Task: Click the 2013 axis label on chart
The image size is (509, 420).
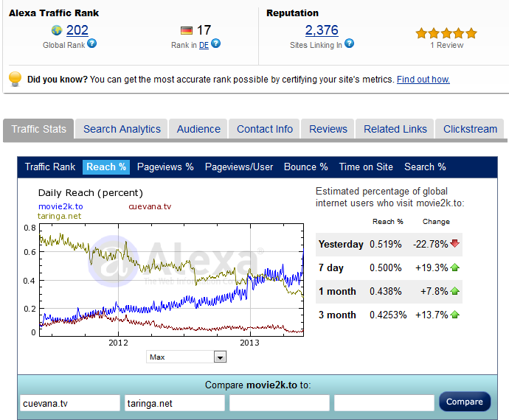Action: [x=249, y=343]
